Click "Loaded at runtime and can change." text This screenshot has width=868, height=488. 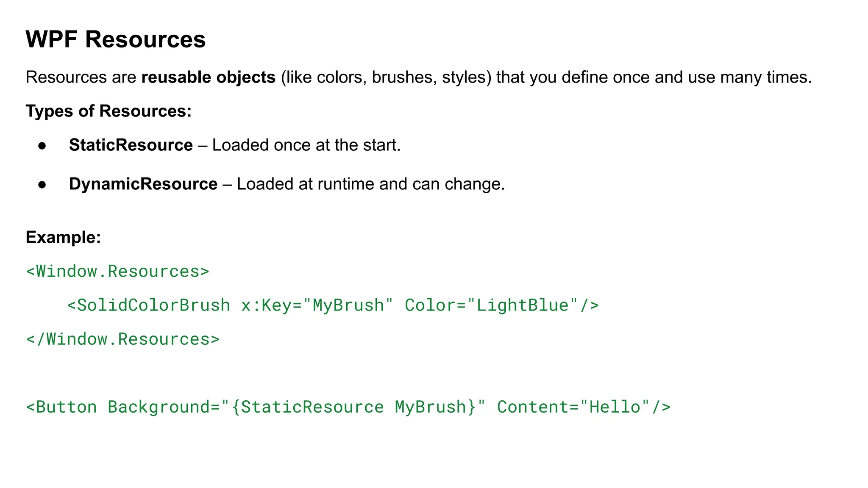pyautogui.click(x=370, y=184)
